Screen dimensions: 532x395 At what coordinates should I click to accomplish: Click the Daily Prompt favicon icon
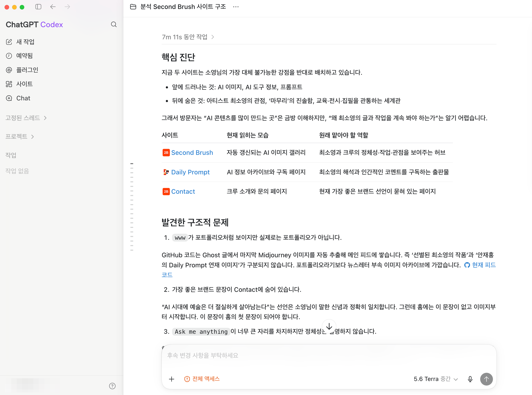(166, 172)
